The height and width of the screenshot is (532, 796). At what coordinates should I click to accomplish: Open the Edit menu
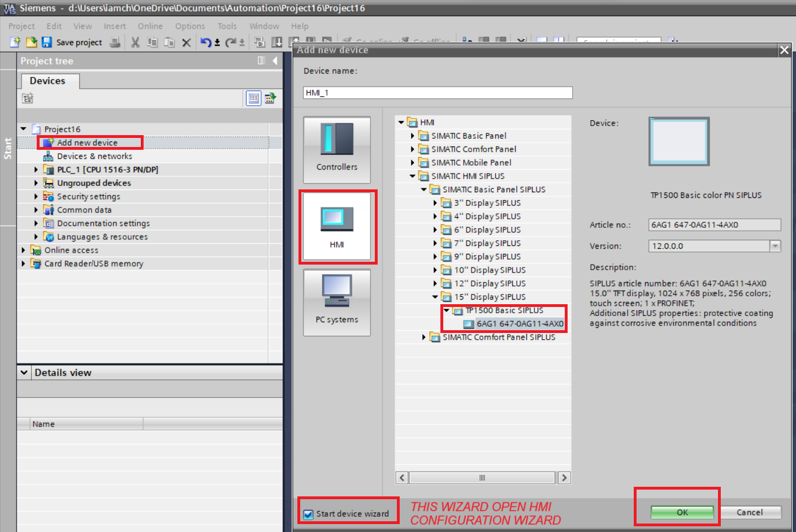[x=54, y=26]
